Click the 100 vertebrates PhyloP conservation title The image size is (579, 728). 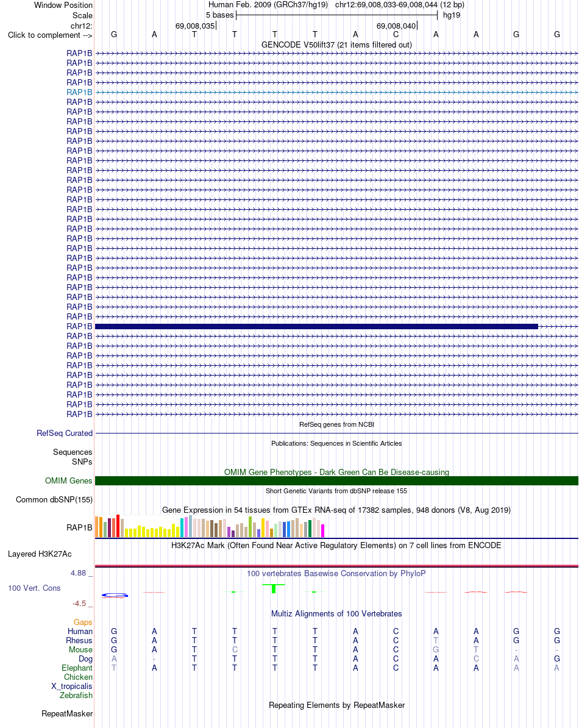click(x=336, y=574)
